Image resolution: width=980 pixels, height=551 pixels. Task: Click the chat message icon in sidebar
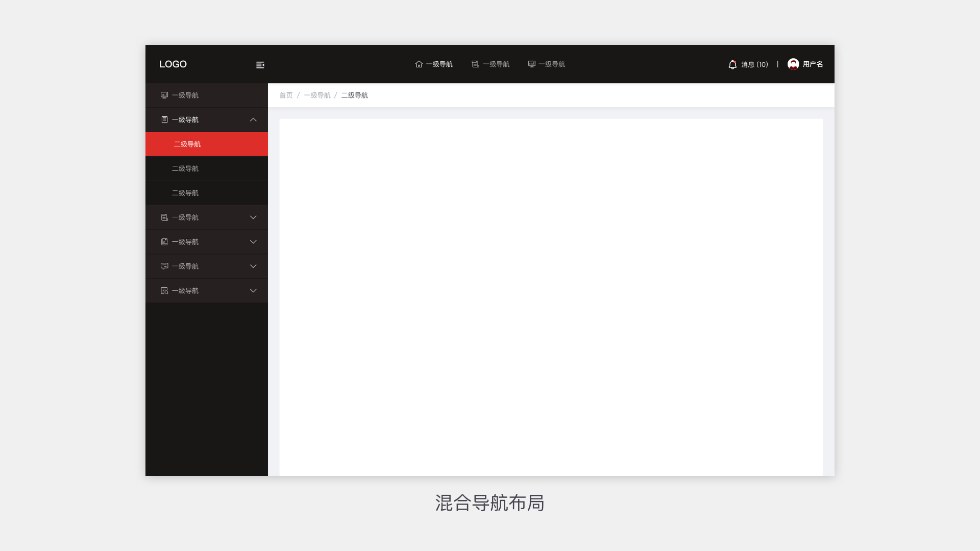click(164, 266)
